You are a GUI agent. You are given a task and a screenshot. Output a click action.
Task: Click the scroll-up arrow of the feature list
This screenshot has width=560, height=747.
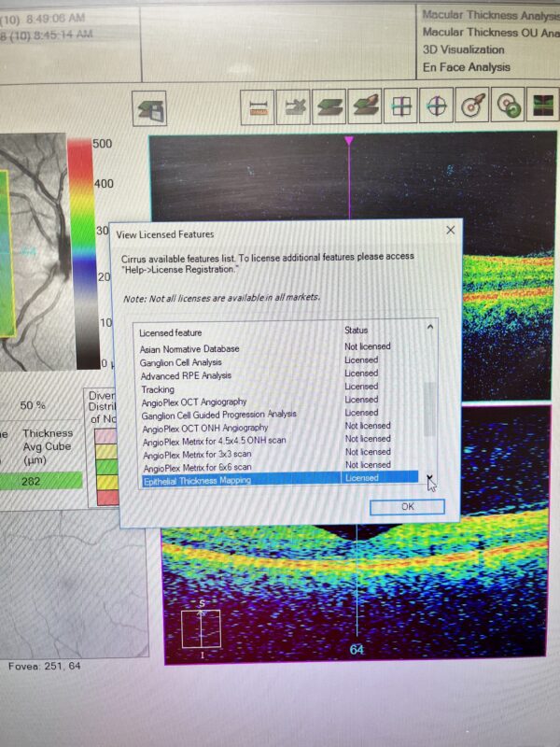click(430, 328)
